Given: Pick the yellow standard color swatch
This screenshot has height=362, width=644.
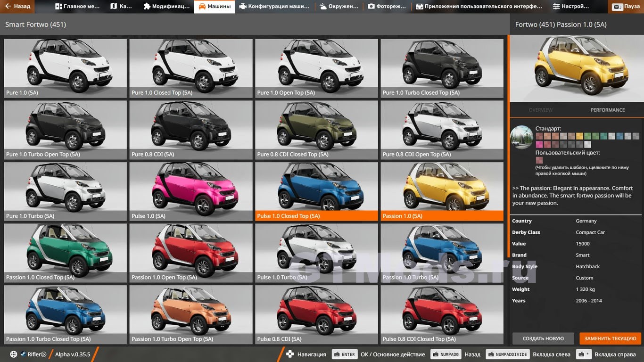Looking at the screenshot, I should click(579, 136).
